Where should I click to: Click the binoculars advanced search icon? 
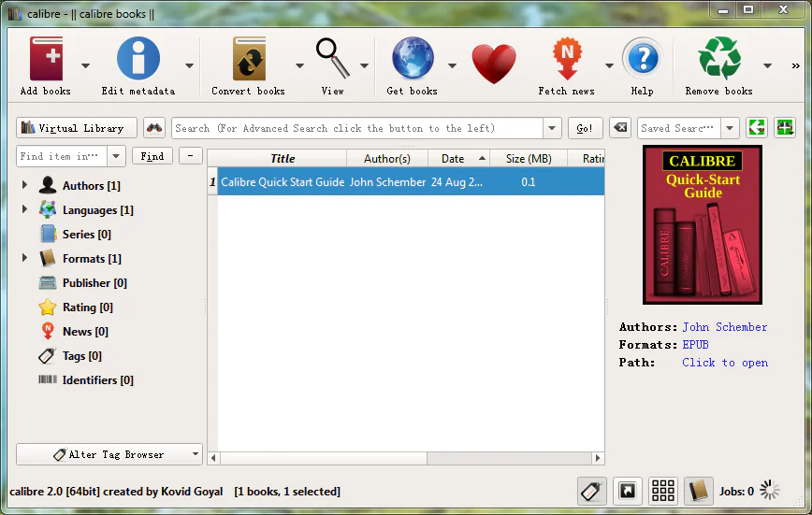point(154,128)
